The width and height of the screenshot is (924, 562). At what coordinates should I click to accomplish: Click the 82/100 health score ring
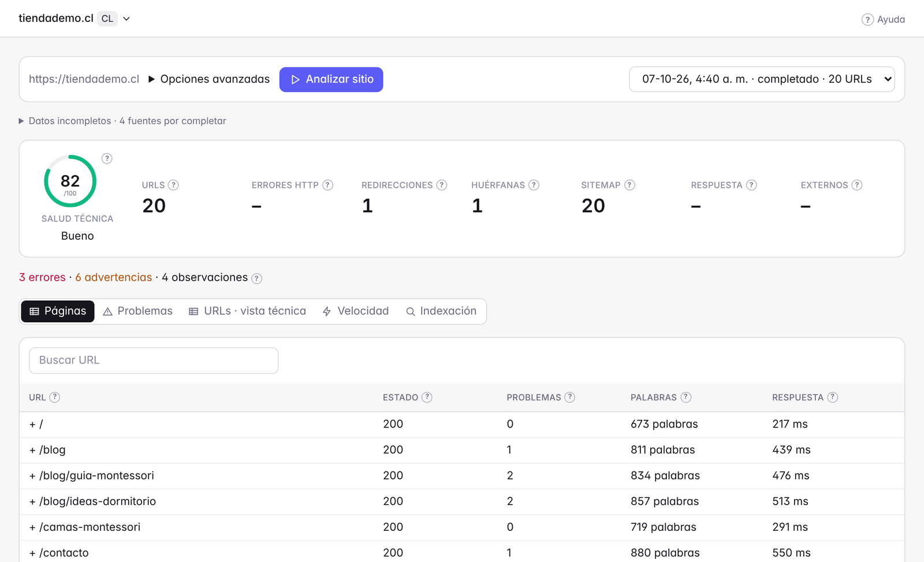pos(70,181)
